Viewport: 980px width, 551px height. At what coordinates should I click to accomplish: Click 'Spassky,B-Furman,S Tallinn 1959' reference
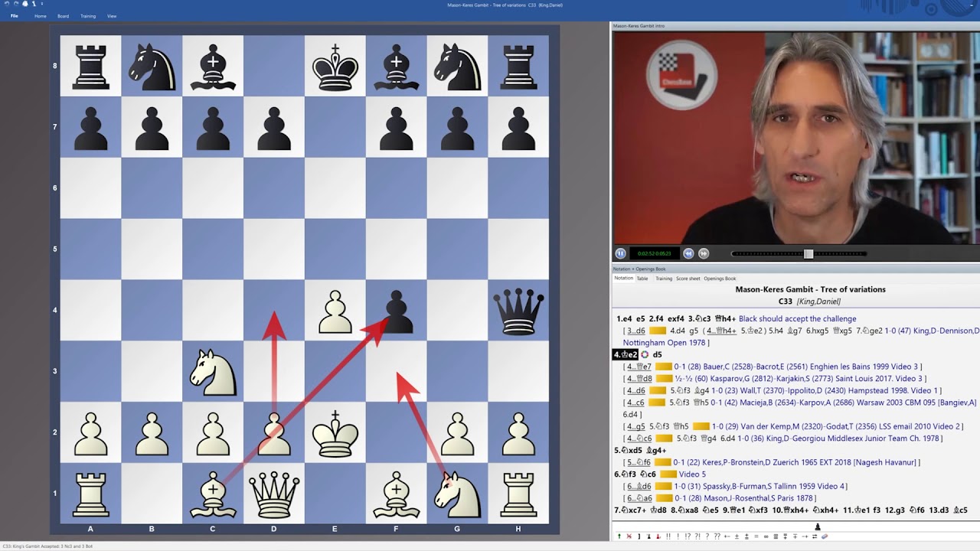(x=760, y=487)
